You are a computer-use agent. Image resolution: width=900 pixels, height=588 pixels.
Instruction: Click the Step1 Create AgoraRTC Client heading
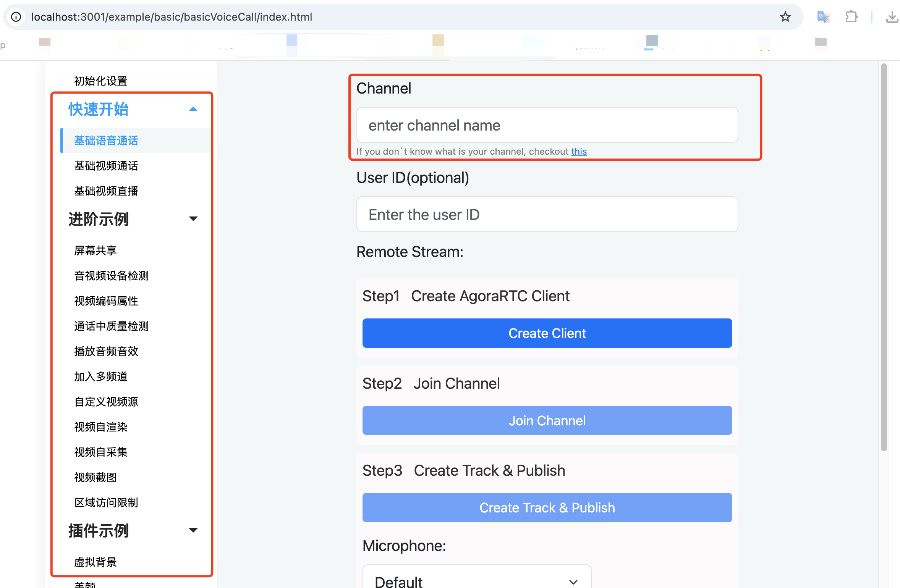(x=466, y=296)
